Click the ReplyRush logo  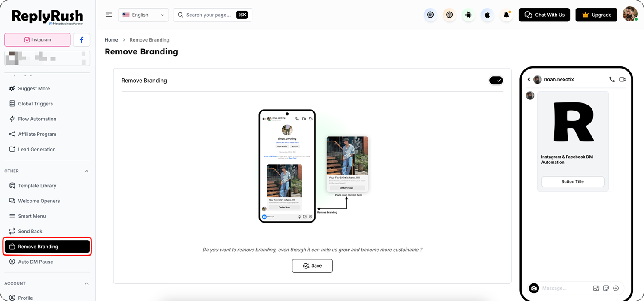[x=47, y=17]
